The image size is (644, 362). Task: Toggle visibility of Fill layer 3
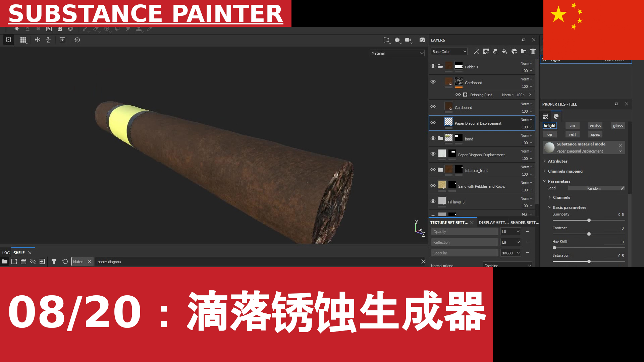point(433,201)
